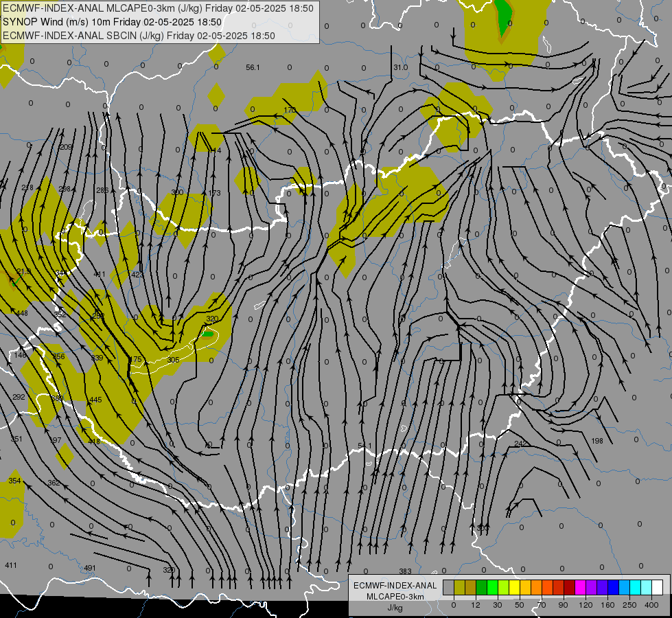Click the legend tick label 50

tap(519, 605)
